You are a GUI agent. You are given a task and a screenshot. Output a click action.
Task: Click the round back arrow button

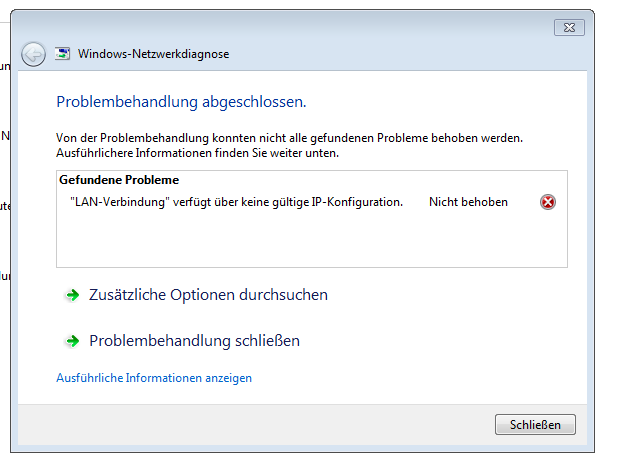pos(33,54)
